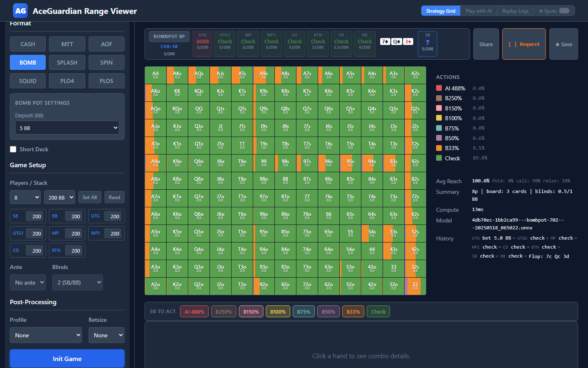Click the UTG BOBB seat indicator

pyautogui.click(x=202, y=44)
